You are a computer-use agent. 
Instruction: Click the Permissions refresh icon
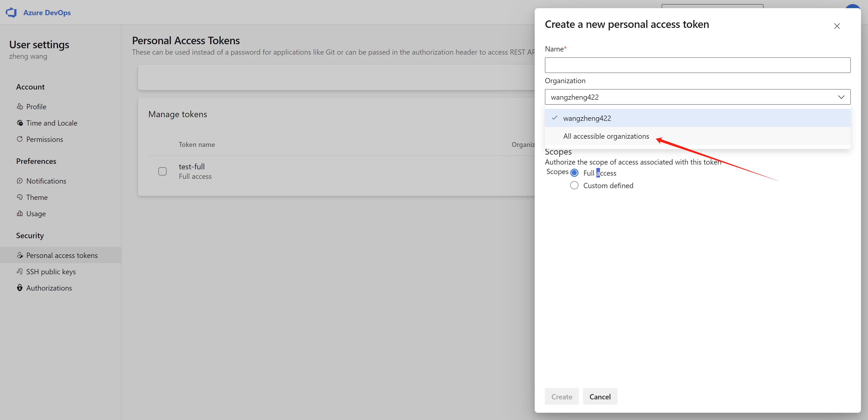(20, 139)
